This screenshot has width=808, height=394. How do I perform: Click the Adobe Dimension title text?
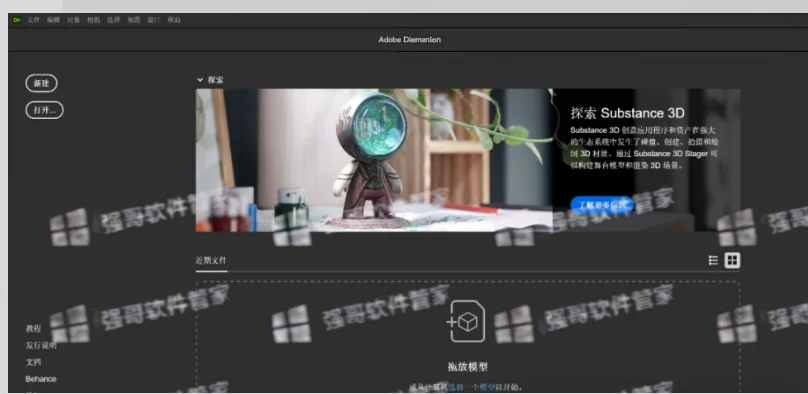[410, 40]
